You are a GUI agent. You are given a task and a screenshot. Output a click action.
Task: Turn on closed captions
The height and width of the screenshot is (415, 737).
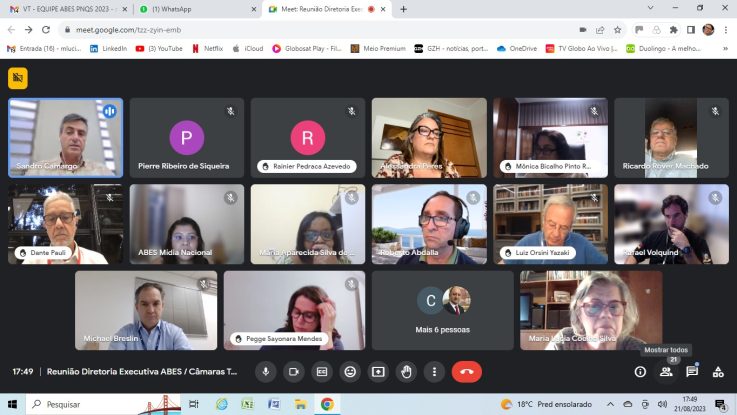pyautogui.click(x=322, y=371)
